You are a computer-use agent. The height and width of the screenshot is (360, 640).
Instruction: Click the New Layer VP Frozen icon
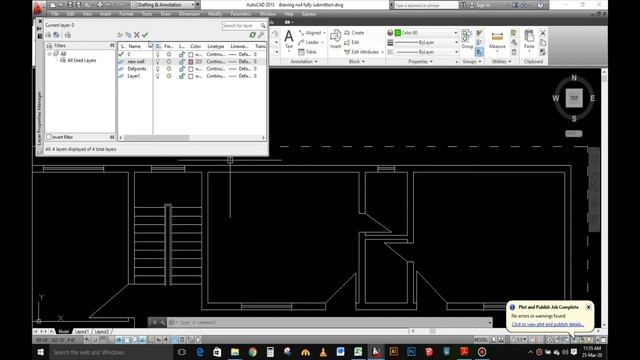tap(128, 35)
